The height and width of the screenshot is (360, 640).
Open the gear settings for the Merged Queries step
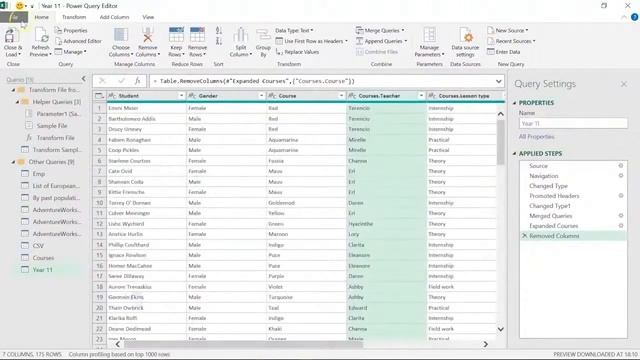click(621, 216)
